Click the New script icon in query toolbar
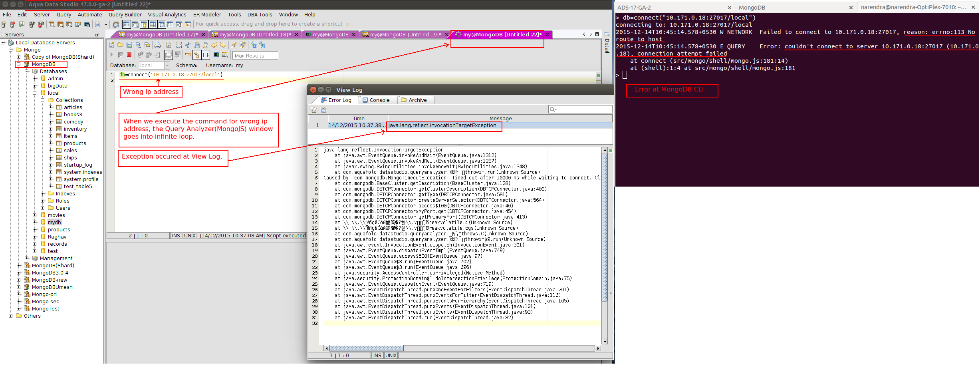The image size is (980, 366). [112, 45]
